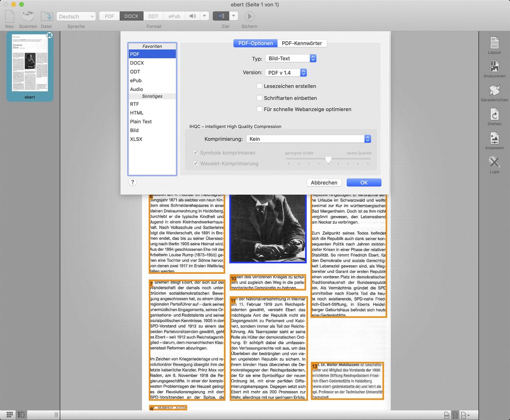Click the Scannen scanner icon

pyautogui.click(x=28, y=16)
